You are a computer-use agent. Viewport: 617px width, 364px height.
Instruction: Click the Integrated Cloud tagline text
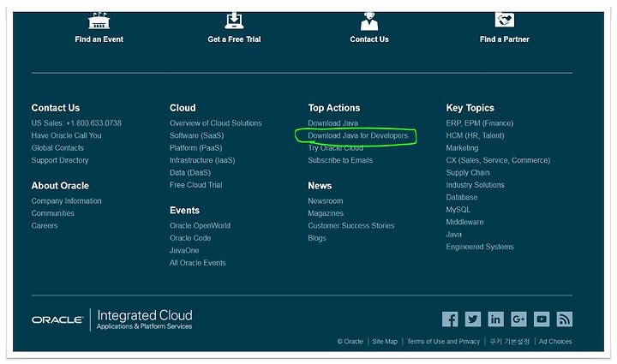pyautogui.click(x=145, y=315)
